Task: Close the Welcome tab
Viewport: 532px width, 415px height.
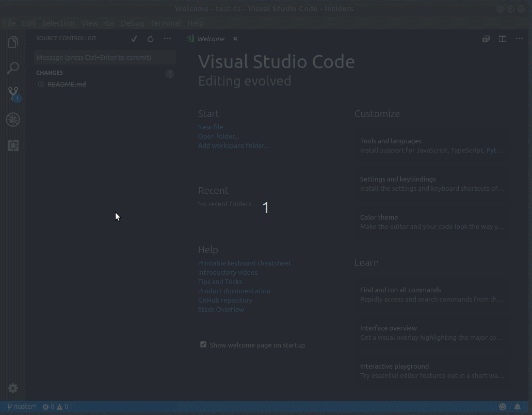Action: pos(235,39)
